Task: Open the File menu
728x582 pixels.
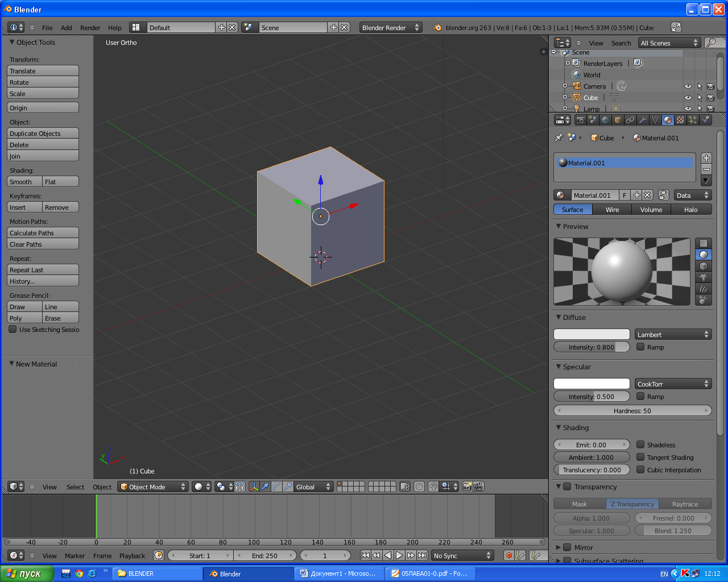Action: click(47, 27)
